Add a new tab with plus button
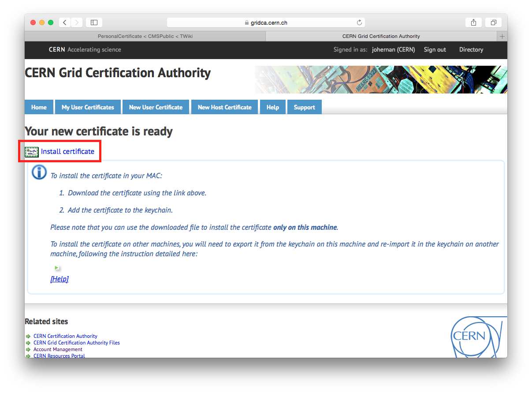532x393 pixels. (x=502, y=36)
